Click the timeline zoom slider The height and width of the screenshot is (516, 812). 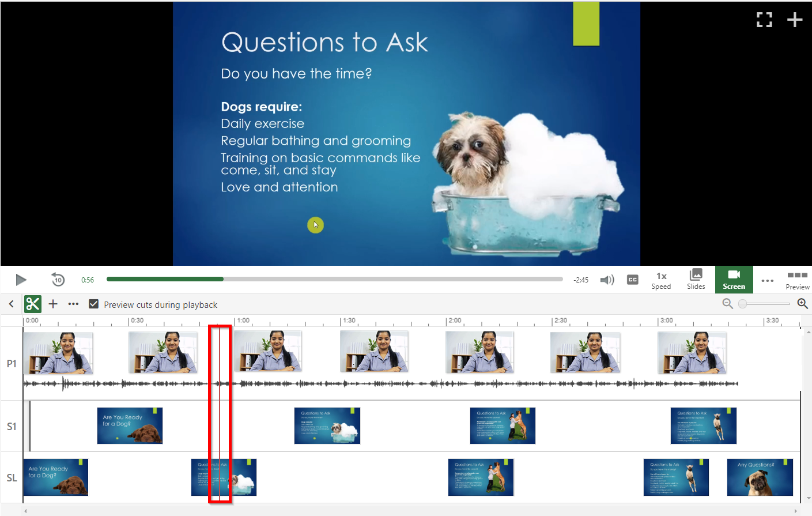pos(765,304)
